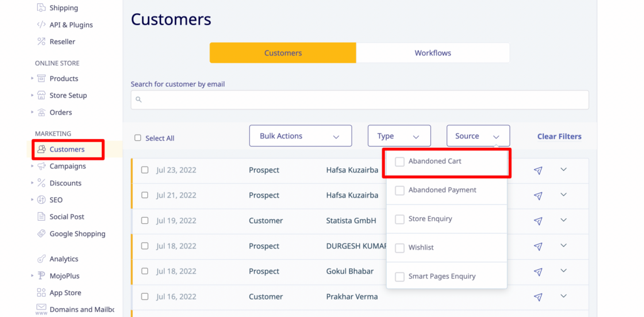This screenshot has width=644, height=317.
Task: Click the Shipping icon in the sidebar
Action: coord(41,8)
